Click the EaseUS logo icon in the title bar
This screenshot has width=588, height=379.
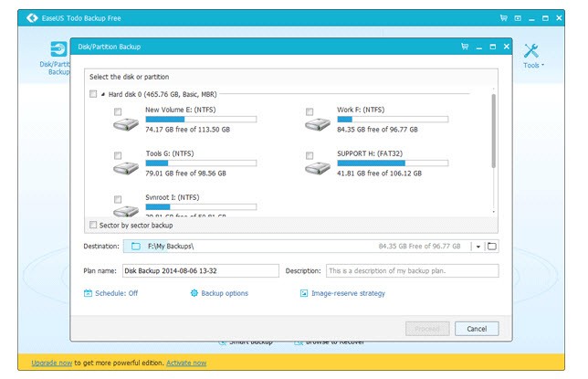32,17
